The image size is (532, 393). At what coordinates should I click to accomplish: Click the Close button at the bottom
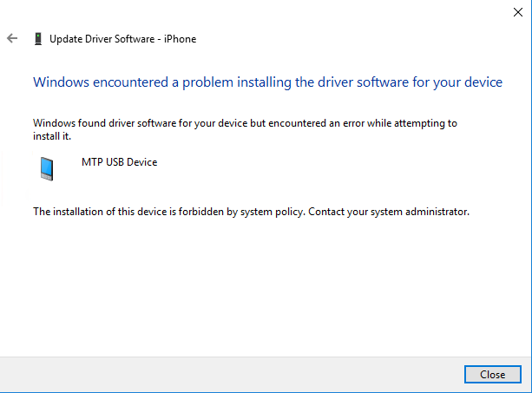coord(493,375)
